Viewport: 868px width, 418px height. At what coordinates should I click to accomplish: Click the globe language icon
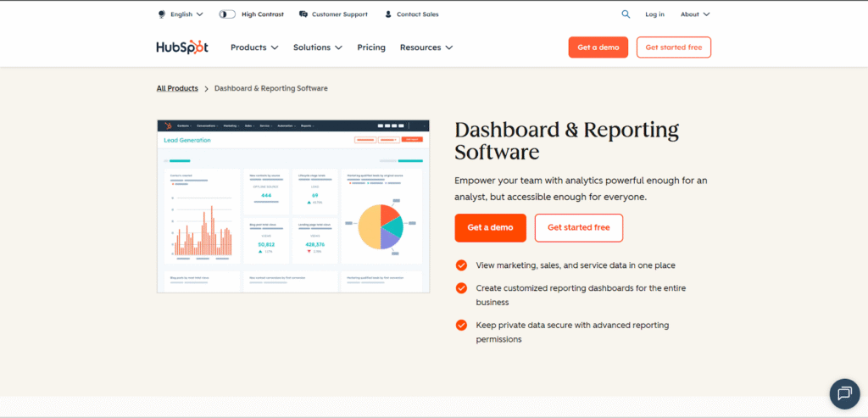click(162, 14)
